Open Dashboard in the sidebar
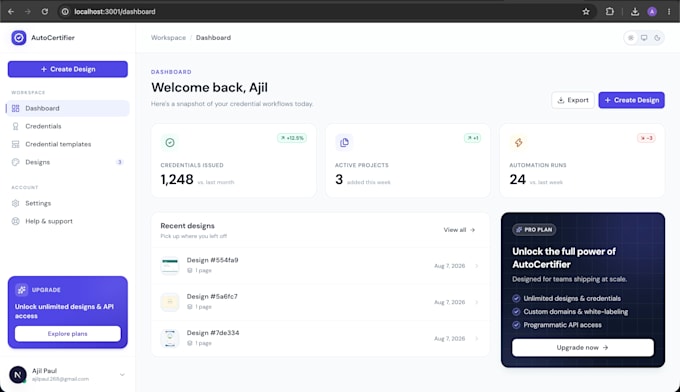 tap(68, 108)
